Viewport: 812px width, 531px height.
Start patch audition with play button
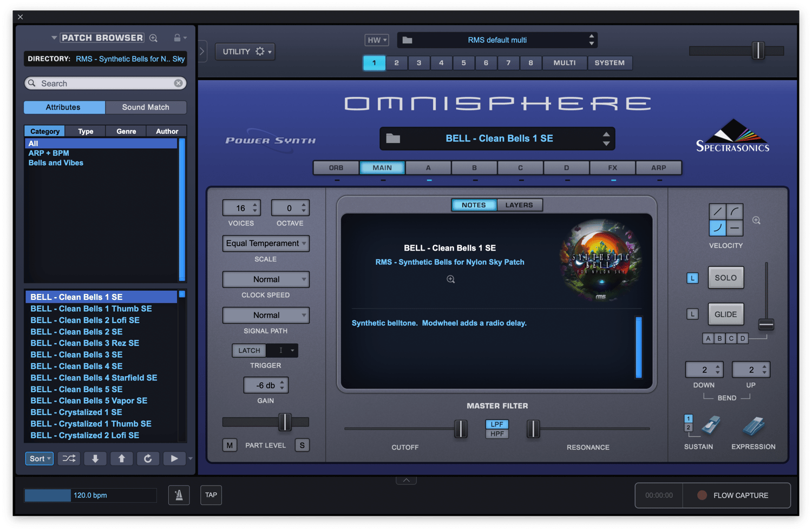[x=174, y=458]
